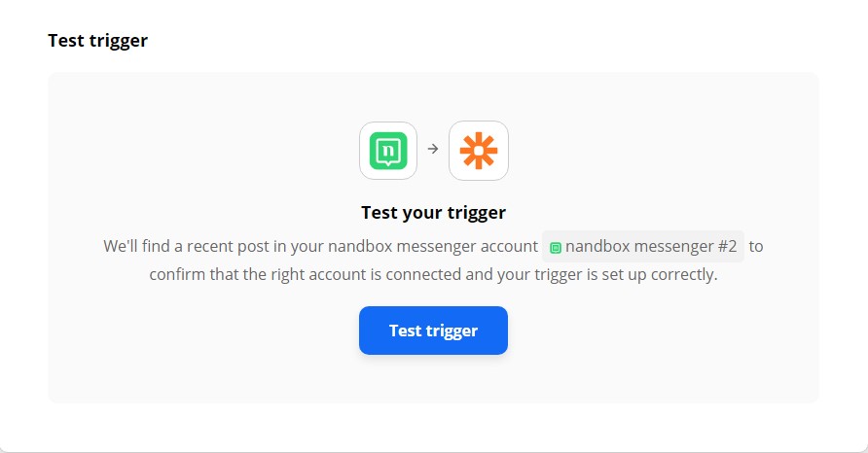Click "#2" in the connected account label
Viewport: 868px width, 453px height.
tap(728, 246)
